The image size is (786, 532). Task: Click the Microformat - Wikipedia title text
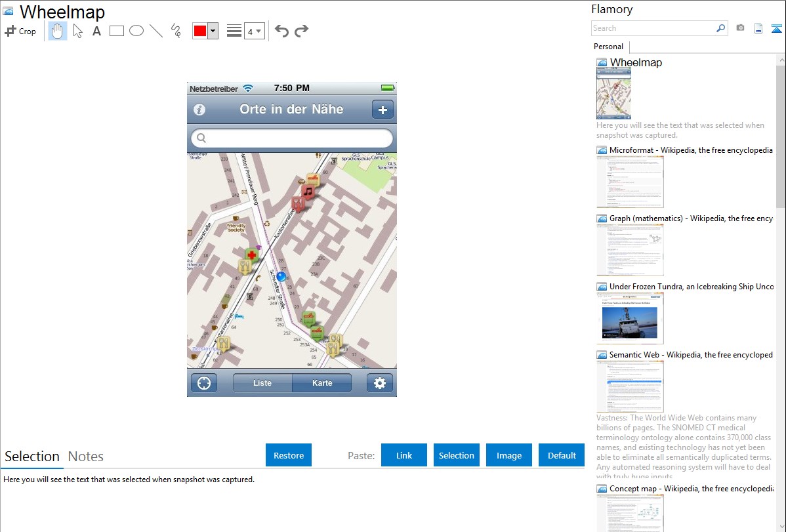pos(692,150)
